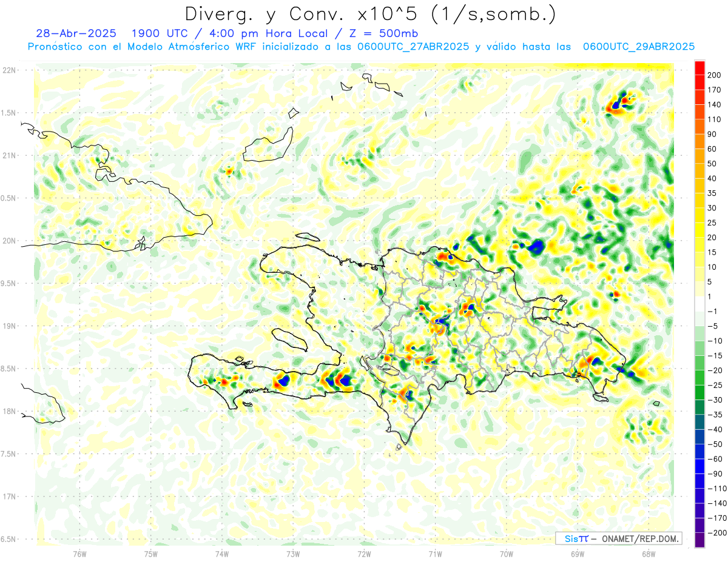The width and height of the screenshot is (728, 562).
Task: Click the '74W' longitude label
Action: click(x=222, y=554)
